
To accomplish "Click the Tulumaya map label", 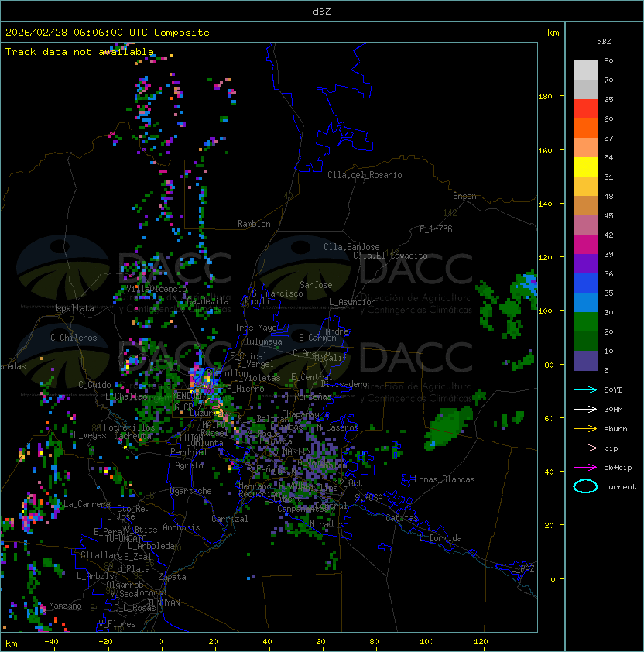I will tap(264, 341).
